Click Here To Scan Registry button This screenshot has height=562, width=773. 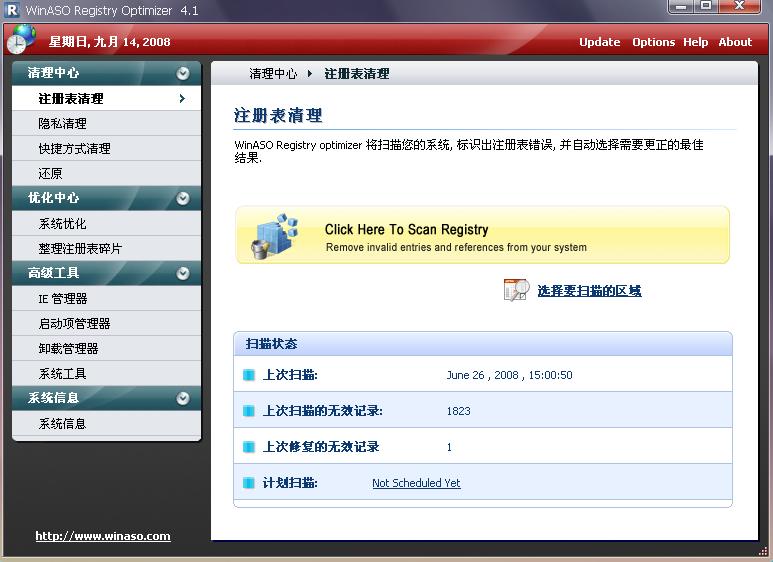483,235
